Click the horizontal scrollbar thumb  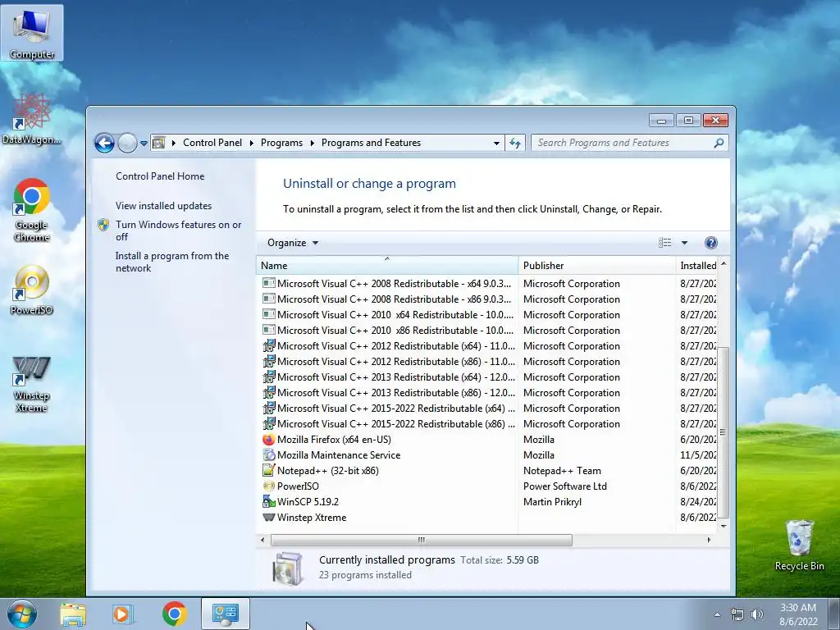click(x=422, y=540)
